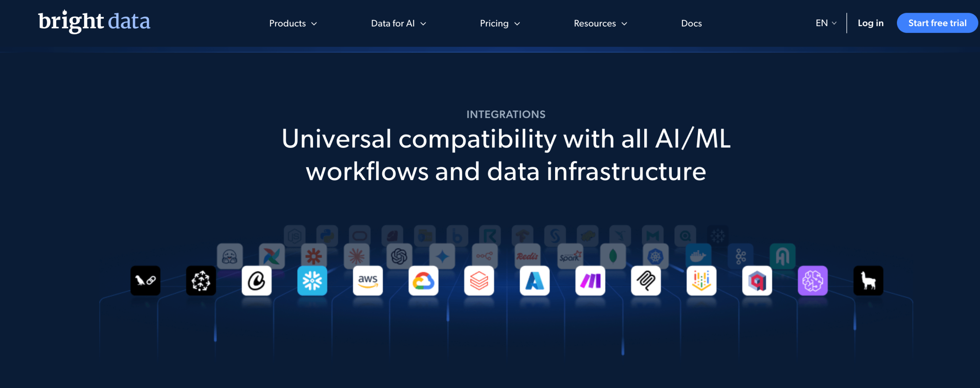Open the OpenAI knot logo icon
The image size is (980, 388).
pyautogui.click(x=399, y=256)
